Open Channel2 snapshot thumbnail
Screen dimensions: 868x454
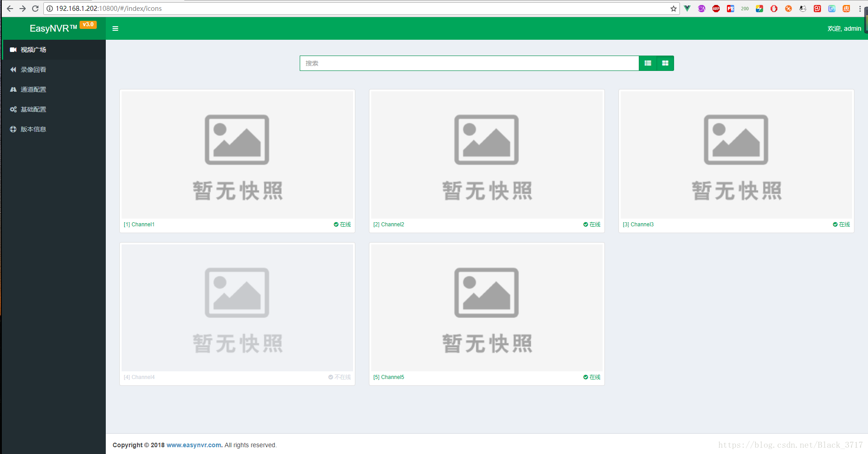click(x=487, y=155)
